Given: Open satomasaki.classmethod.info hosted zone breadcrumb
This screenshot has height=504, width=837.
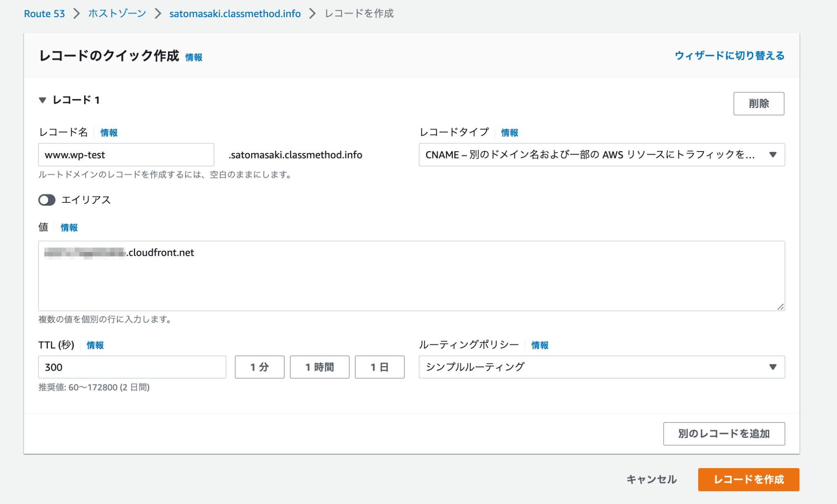Looking at the screenshot, I should [x=235, y=13].
